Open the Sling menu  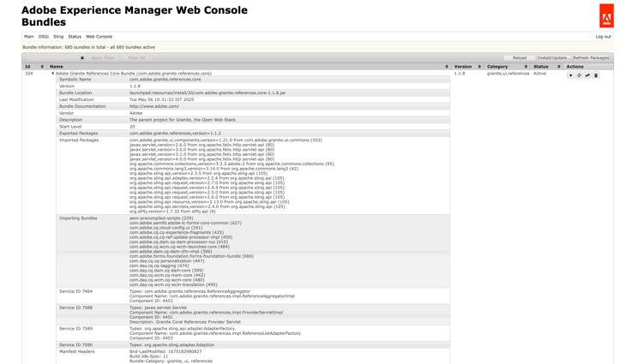coord(58,37)
